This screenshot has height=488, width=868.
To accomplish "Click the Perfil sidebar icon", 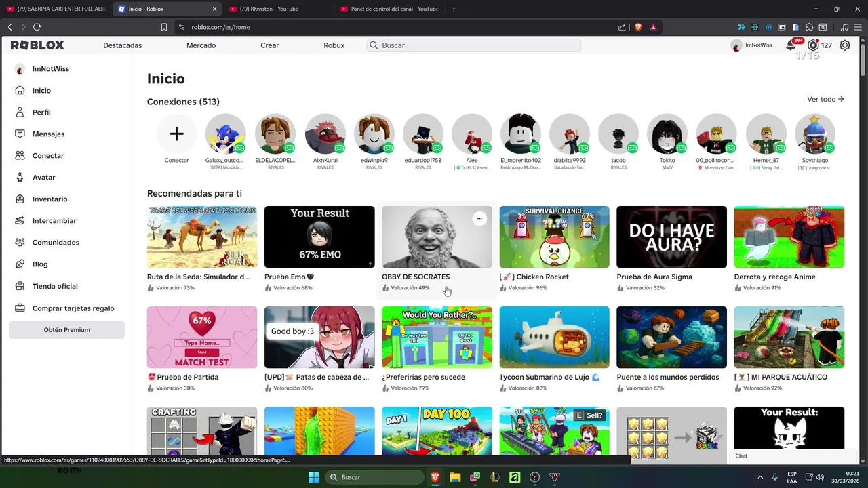I will (20, 113).
